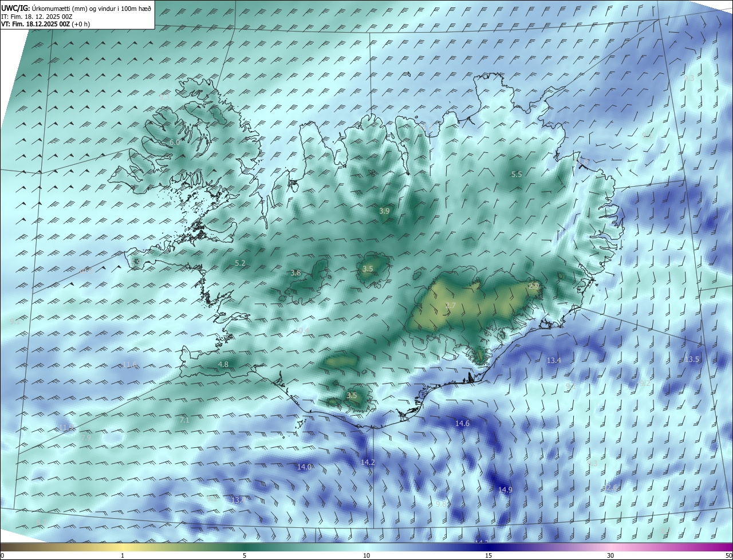Click the 14.6 value label offshore
Viewport: 733px width, 560px height.
[462, 423]
